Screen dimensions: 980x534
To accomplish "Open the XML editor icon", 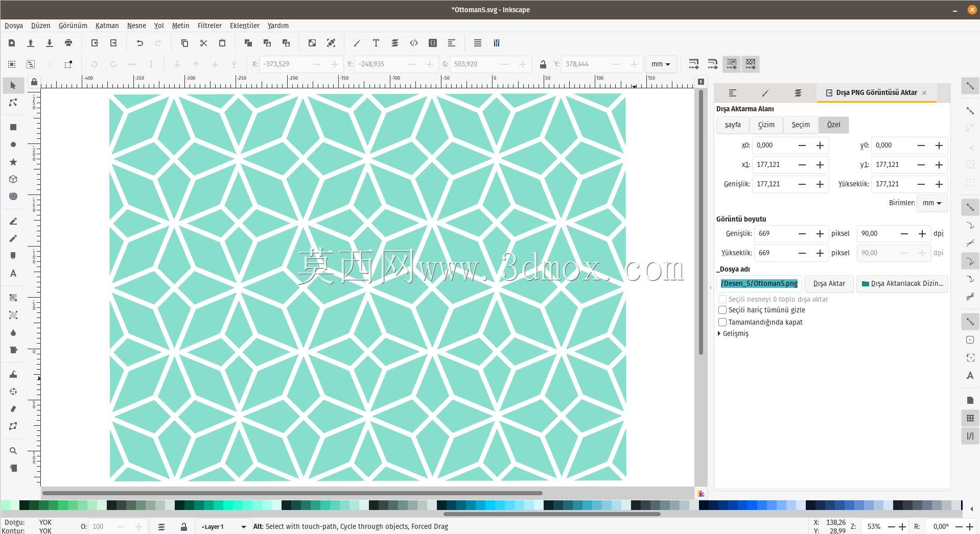I will (x=414, y=43).
